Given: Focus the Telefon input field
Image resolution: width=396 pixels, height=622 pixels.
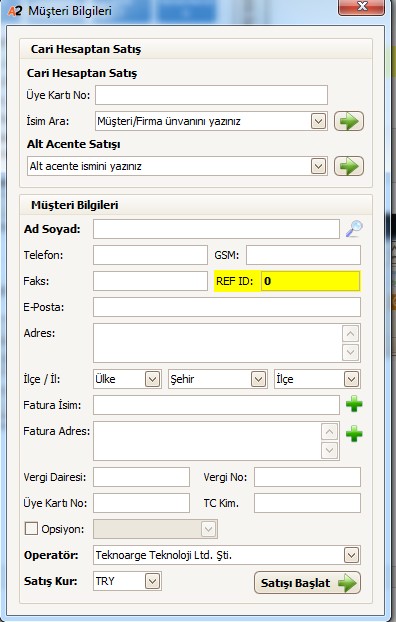Looking at the screenshot, I should (150, 255).
